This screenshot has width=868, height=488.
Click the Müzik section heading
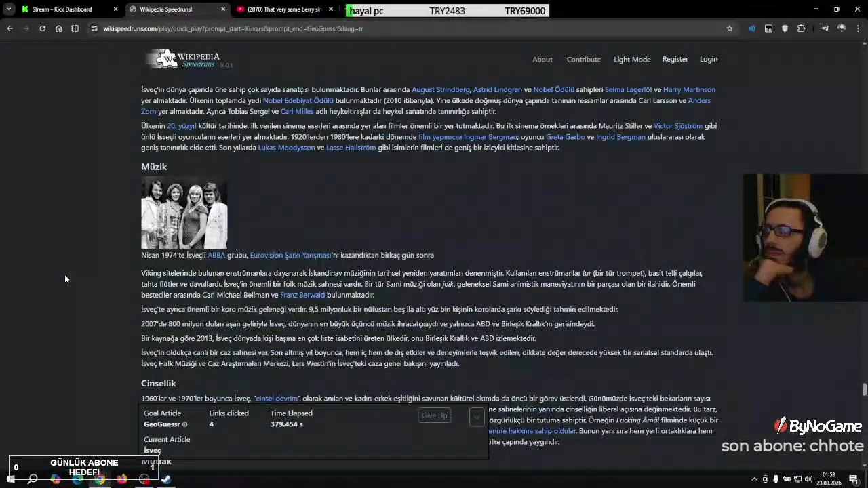tap(154, 167)
